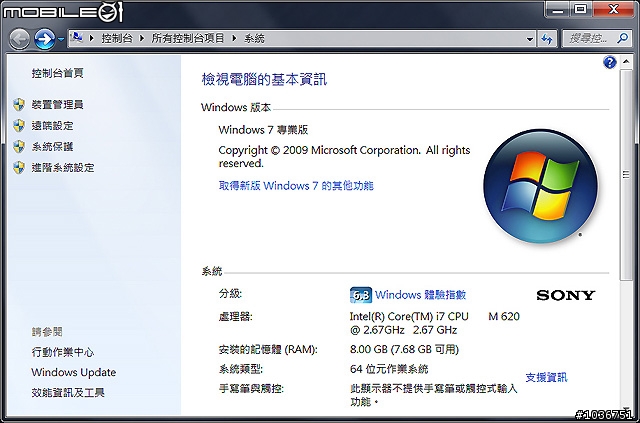Open Windows Update link
This screenshot has width=640, height=423.
coord(73,372)
